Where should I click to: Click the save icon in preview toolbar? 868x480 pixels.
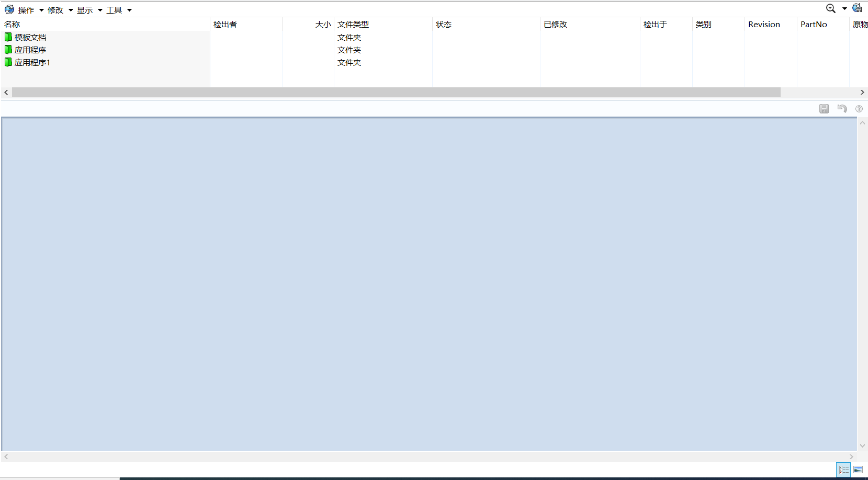click(x=824, y=109)
